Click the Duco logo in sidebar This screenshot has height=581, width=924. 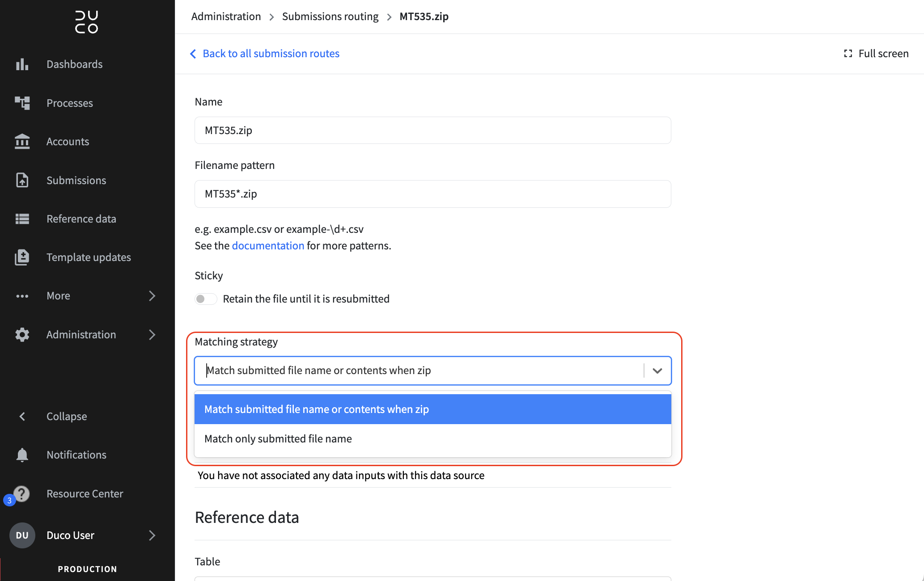[87, 22]
